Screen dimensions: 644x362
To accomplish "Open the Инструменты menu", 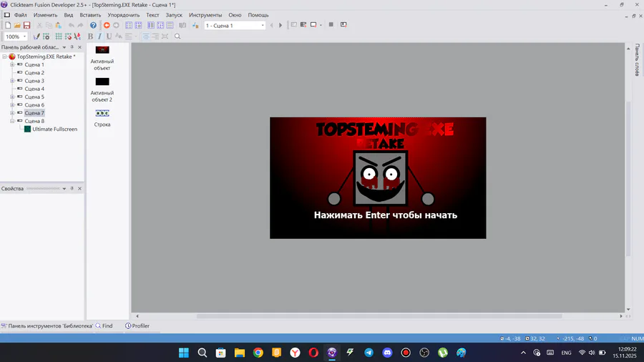I will pyautogui.click(x=205, y=15).
